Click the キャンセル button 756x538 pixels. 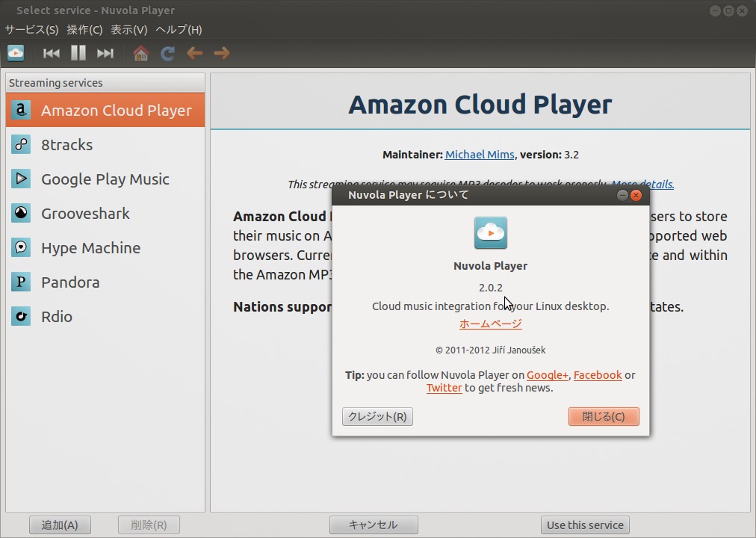(x=374, y=525)
